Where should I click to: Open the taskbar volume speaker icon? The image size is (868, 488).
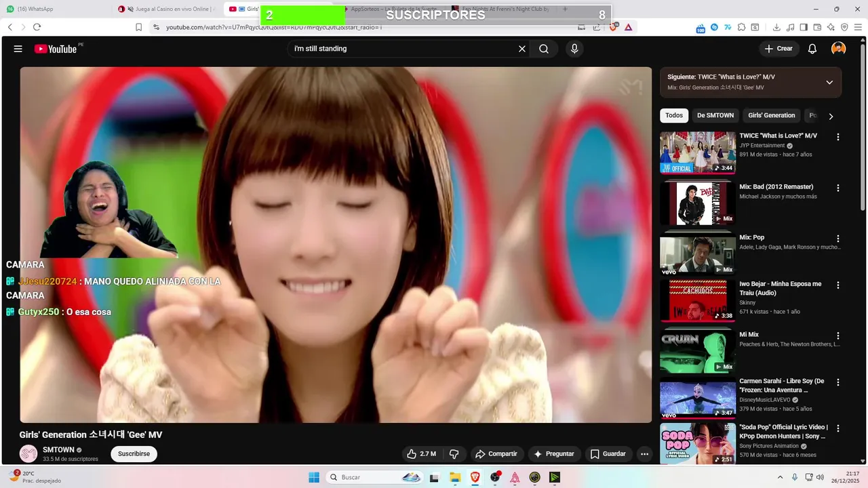[820, 477]
